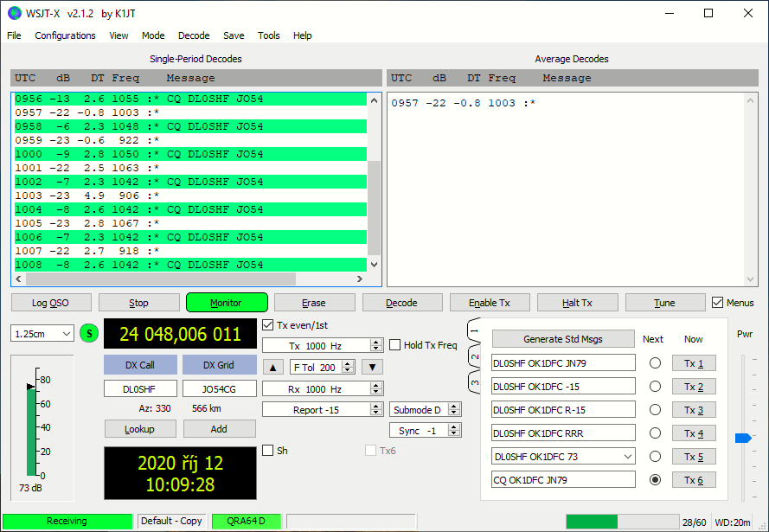Screen dimensions: 769x532
Task: Open the Mode menu
Action: (x=153, y=35)
